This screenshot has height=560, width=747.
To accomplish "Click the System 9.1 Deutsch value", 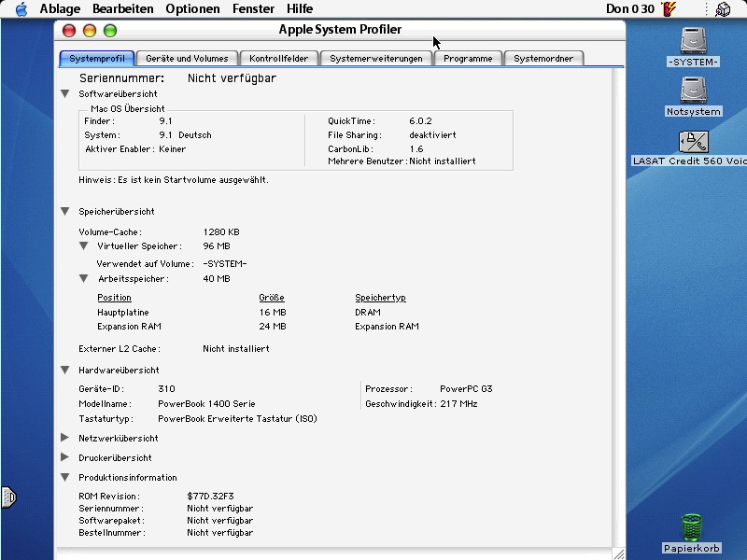I will (185, 135).
